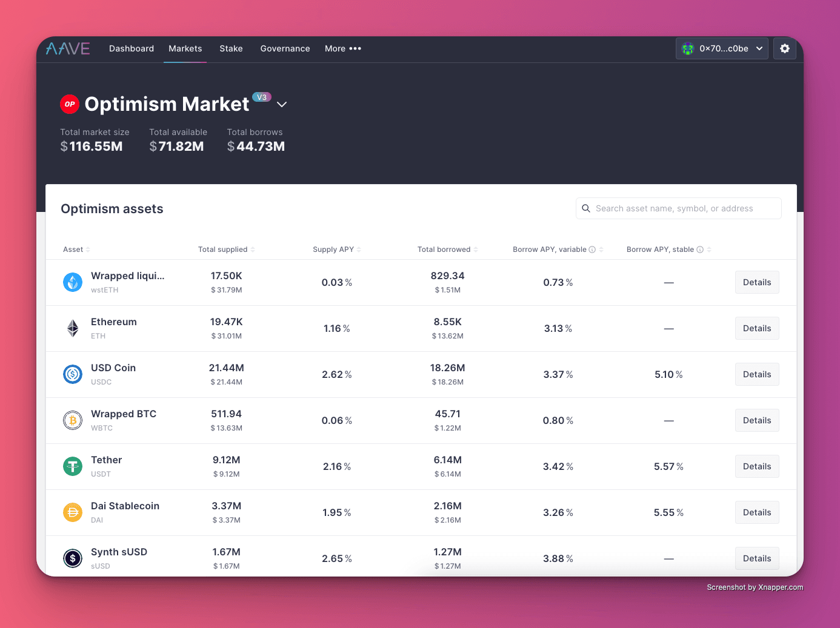
Task: Sort by stable Borrow APY arrows
Action: [x=709, y=250]
